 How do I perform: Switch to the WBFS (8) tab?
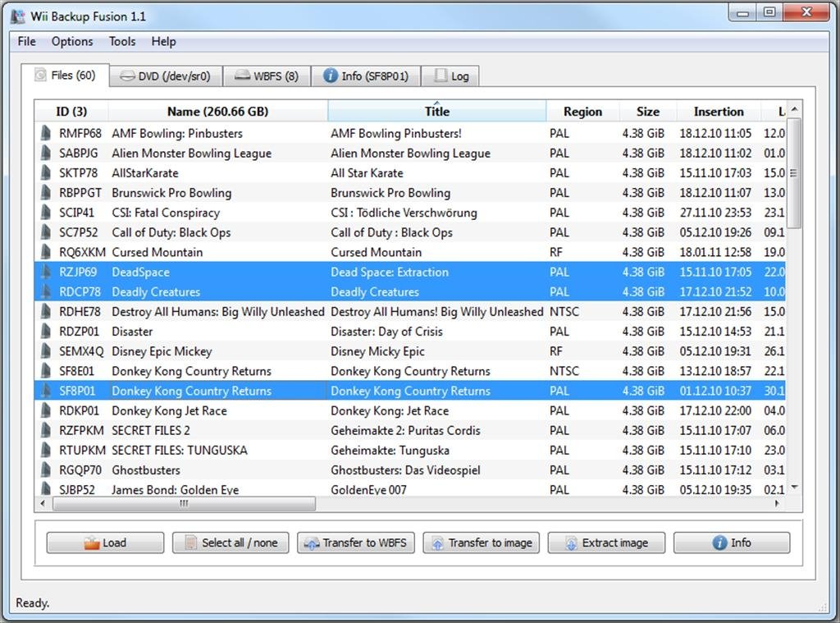pos(267,76)
